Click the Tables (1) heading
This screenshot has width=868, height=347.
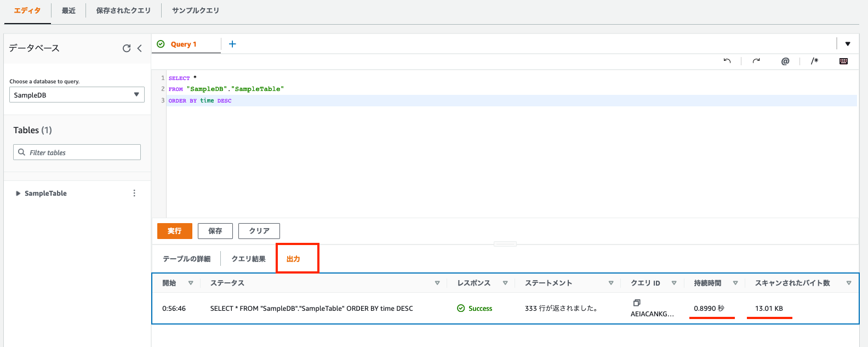(x=33, y=130)
